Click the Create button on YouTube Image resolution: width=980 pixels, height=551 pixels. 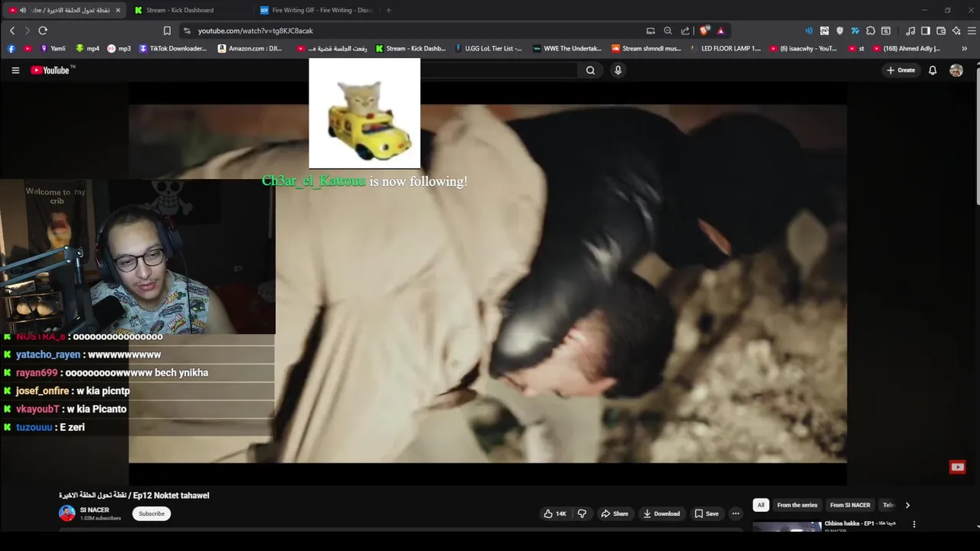(x=900, y=70)
